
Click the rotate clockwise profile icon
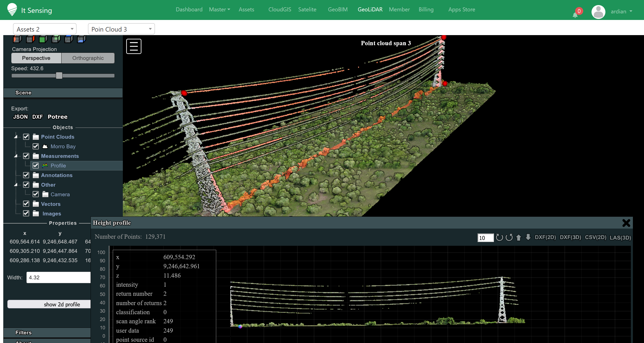(499, 237)
